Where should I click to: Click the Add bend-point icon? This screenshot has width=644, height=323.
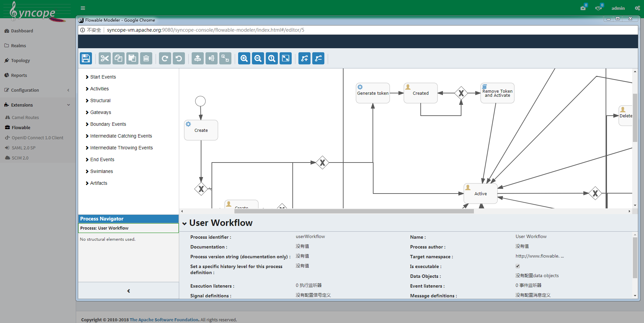pyautogui.click(x=304, y=58)
